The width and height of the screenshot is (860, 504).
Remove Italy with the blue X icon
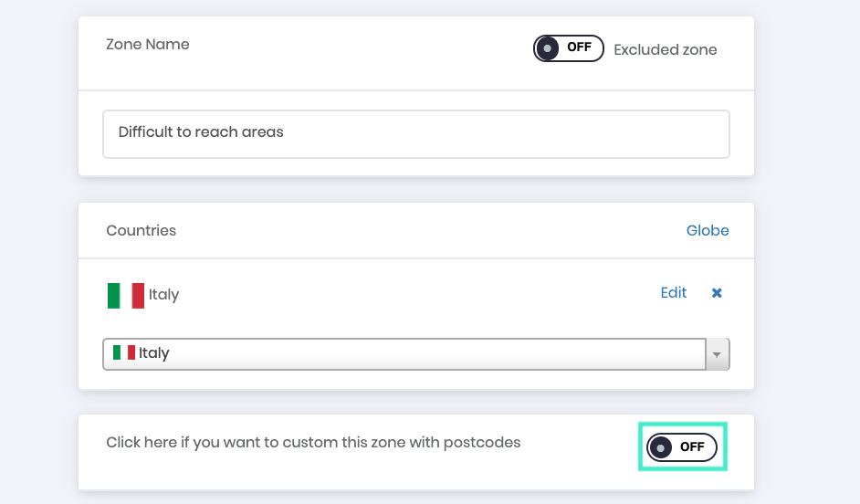click(x=717, y=293)
